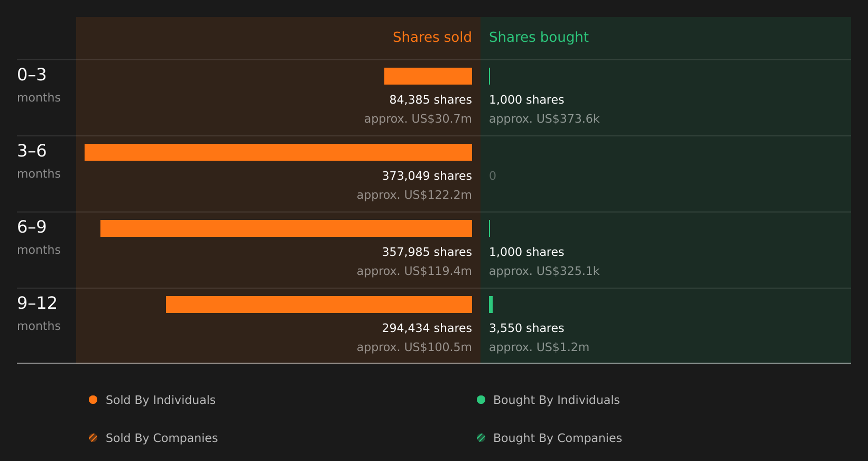Screen dimensions: 868x461
Task: Click the orange sold bar for 0–3 months
Action: (428, 76)
